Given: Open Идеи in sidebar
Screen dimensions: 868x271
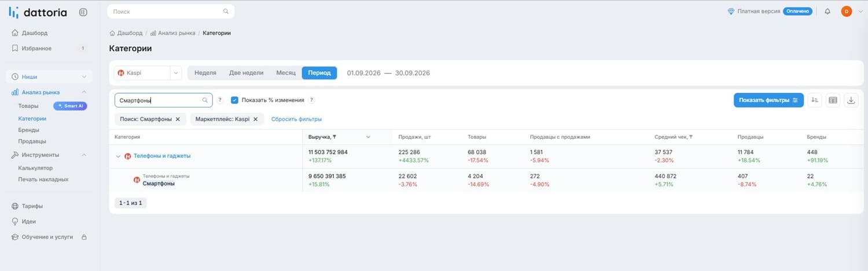Looking at the screenshot, I should [29, 221].
